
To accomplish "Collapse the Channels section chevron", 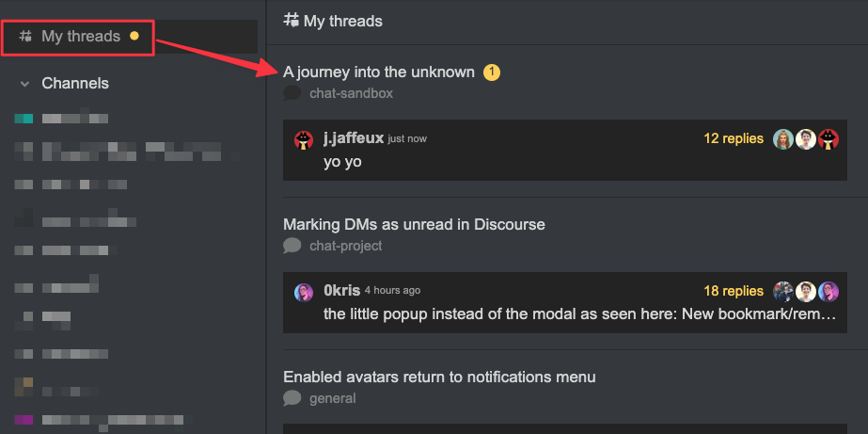I will pos(24,84).
